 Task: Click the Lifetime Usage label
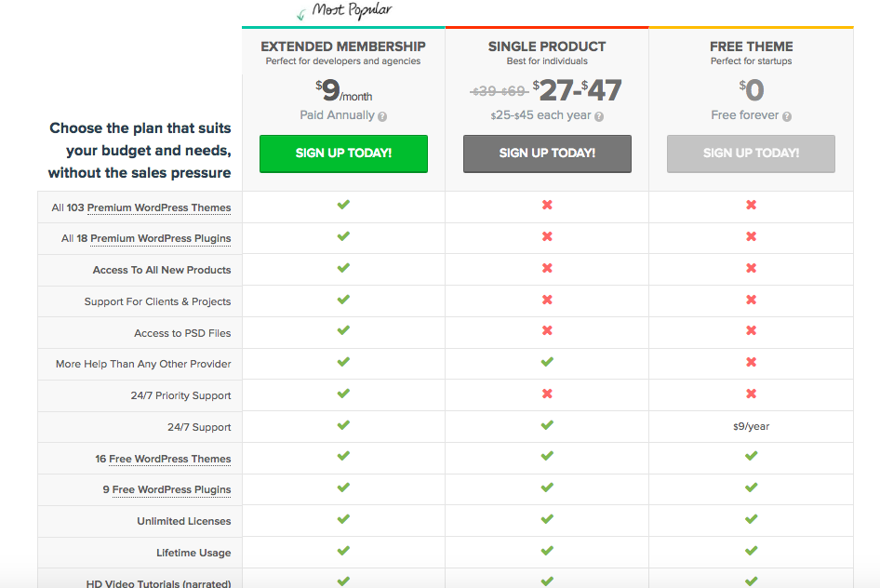193,553
